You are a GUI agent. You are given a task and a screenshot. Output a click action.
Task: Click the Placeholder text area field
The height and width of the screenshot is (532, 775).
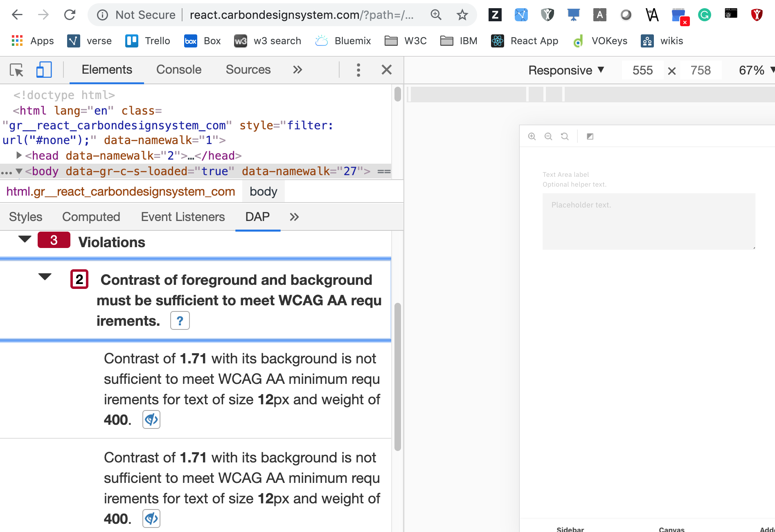pos(649,221)
